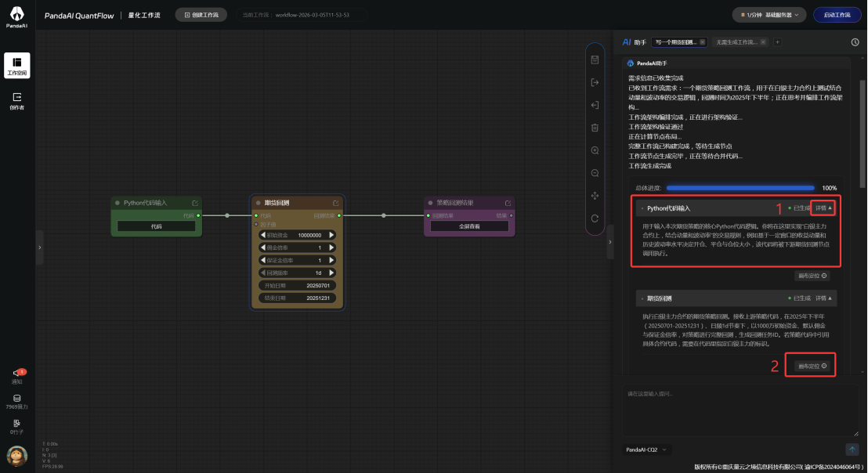Click the 全屏查看 button in result node
Screen dimensions: 868x473
pyautogui.click(x=469, y=226)
